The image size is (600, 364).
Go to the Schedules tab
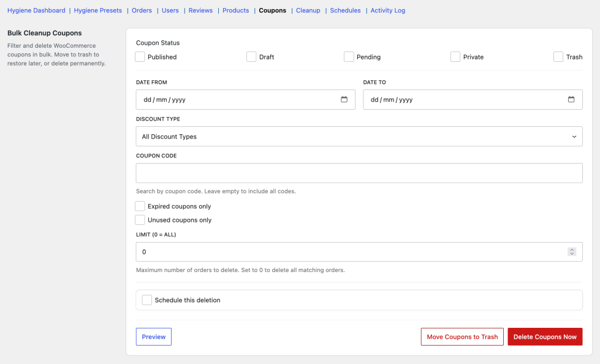tap(346, 10)
